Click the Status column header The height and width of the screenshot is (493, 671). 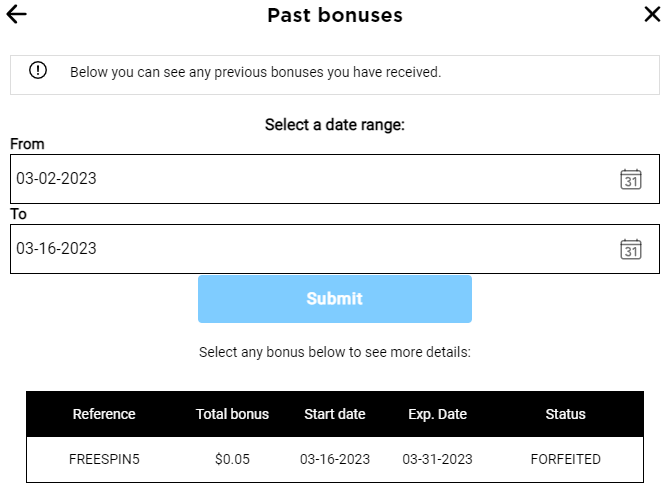click(565, 414)
